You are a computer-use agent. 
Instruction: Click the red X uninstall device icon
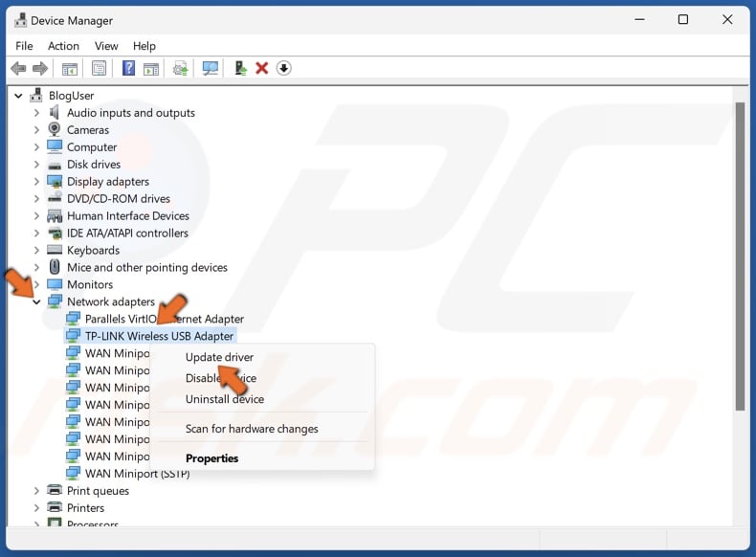pyautogui.click(x=262, y=69)
